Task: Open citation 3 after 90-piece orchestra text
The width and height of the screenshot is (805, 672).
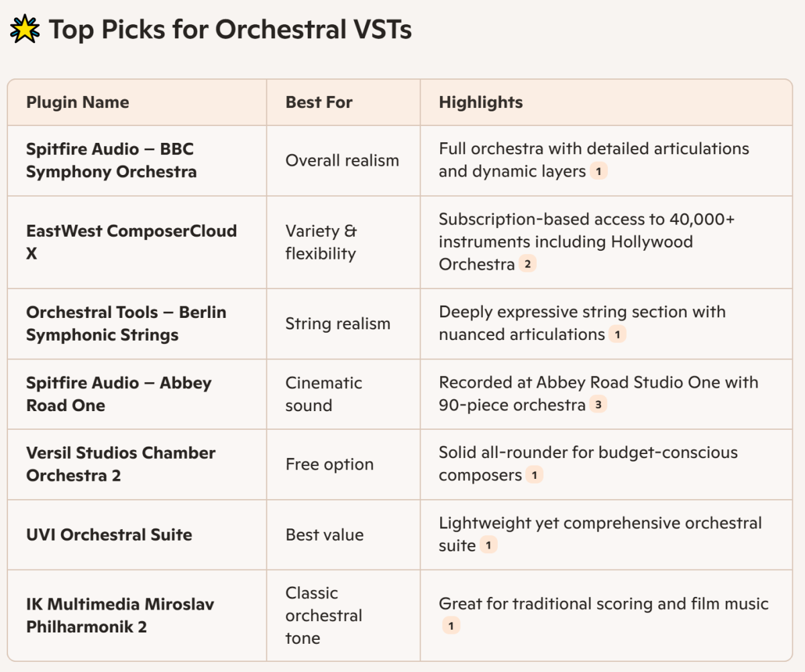Action: pos(598,405)
